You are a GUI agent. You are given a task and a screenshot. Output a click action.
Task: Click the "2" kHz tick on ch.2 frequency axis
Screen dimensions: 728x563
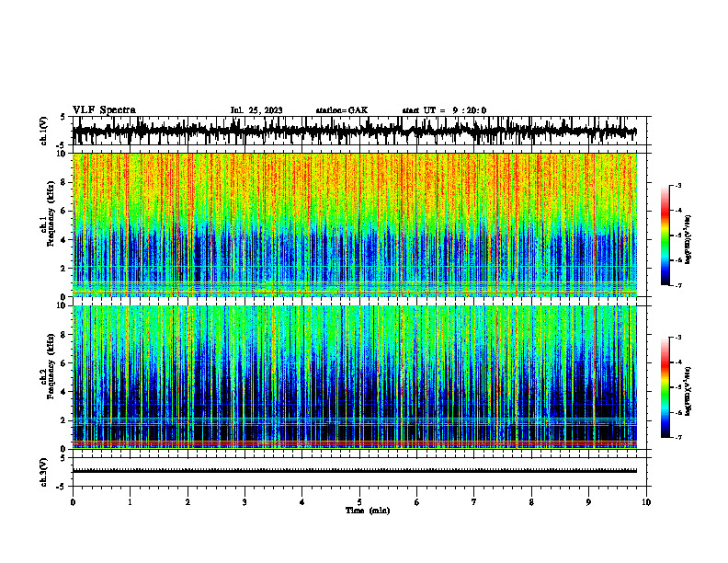pyautogui.click(x=65, y=420)
